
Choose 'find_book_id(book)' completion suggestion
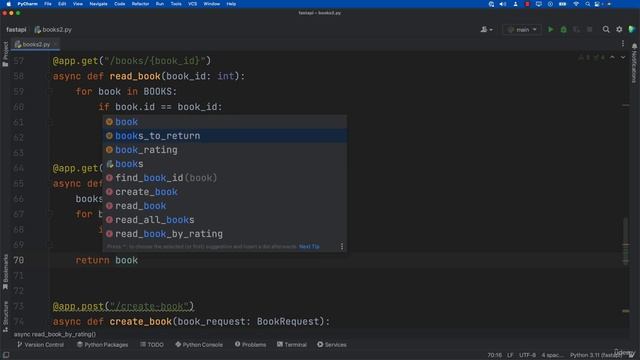coord(225,178)
